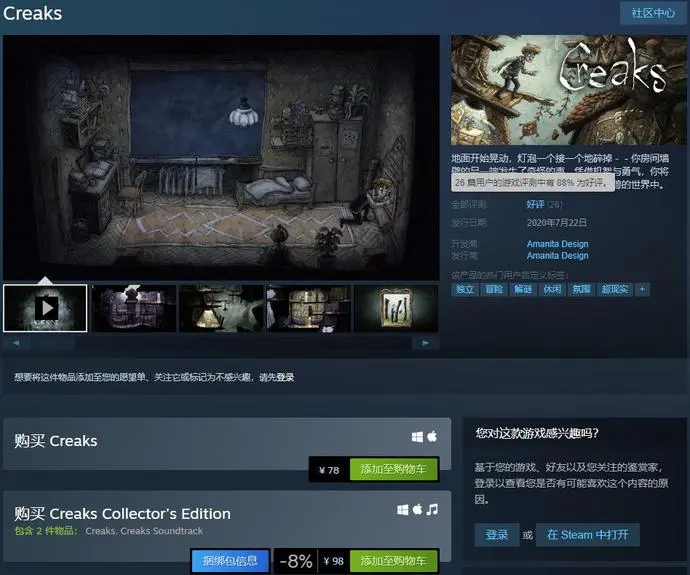Click the -8% discount label
This screenshot has height=575, width=690.
[x=296, y=561]
